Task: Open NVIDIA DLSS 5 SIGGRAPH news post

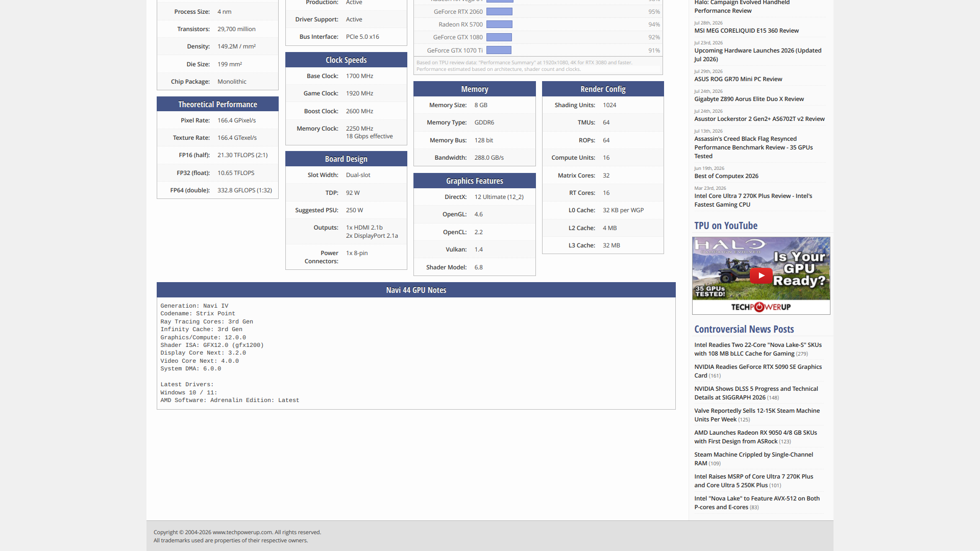Action: click(x=756, y=393)
